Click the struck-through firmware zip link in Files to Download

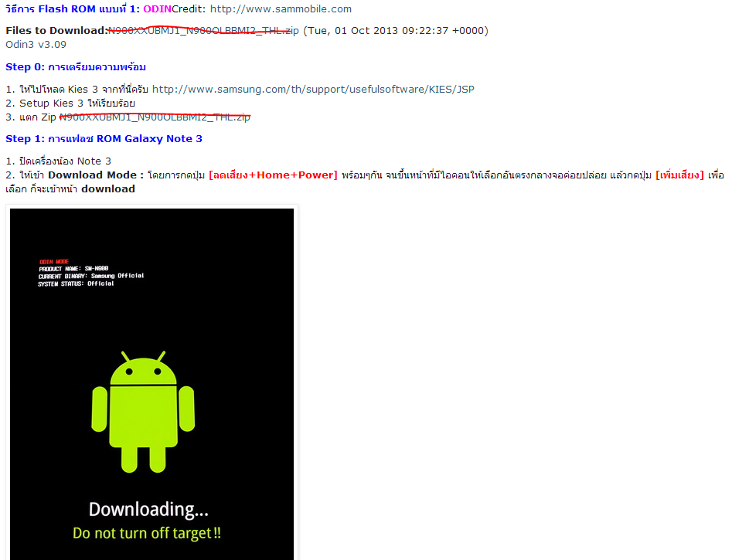coord(203,31)
